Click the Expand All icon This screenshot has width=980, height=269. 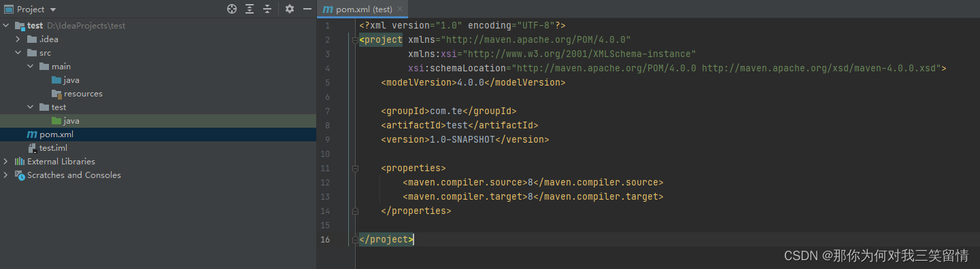tap(250, 9)
